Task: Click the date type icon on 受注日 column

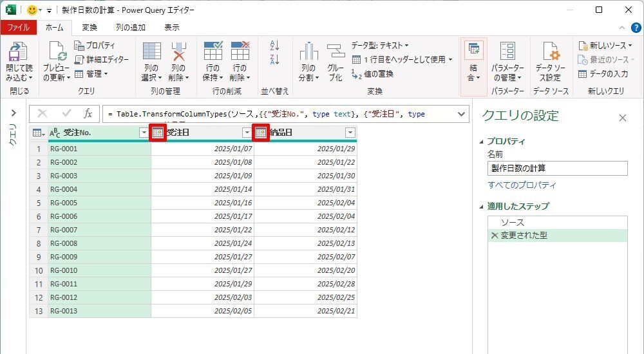Action: click(x=158, y=133)
